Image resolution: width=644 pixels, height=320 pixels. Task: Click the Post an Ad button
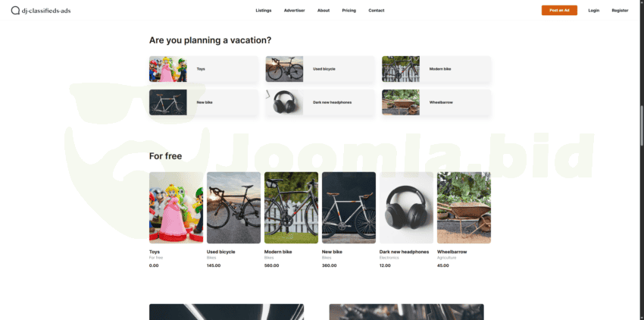559,11
